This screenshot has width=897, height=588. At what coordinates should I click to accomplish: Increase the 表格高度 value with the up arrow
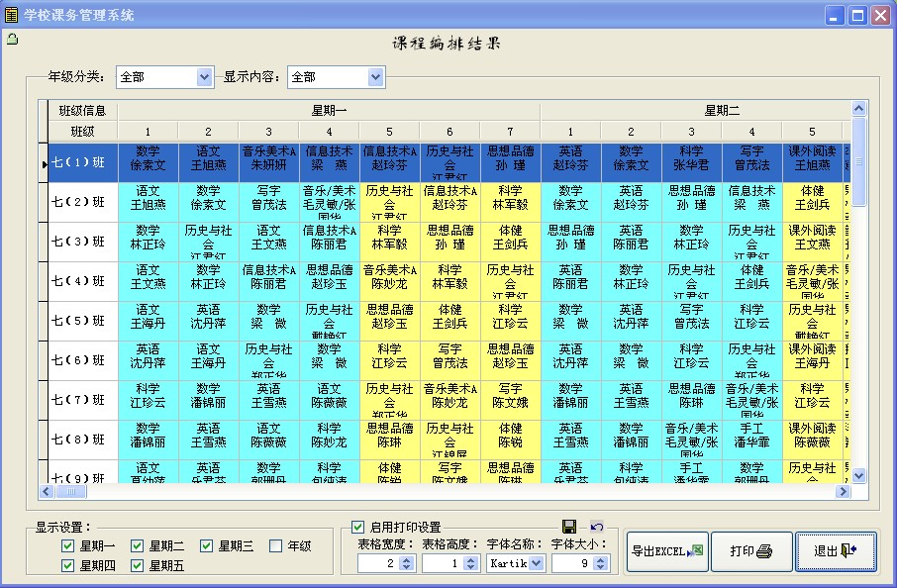pos(470,560)
